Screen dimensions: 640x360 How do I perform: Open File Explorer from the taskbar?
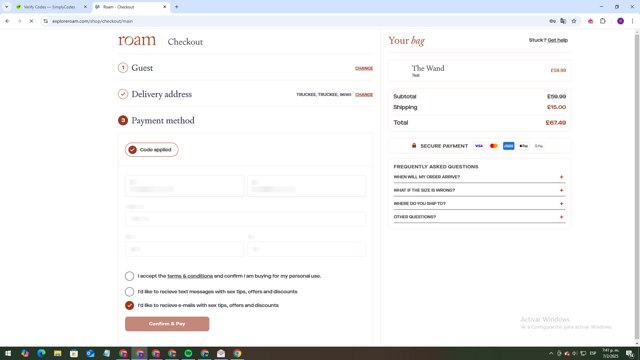pyautogui.click(x=58, y=353)
